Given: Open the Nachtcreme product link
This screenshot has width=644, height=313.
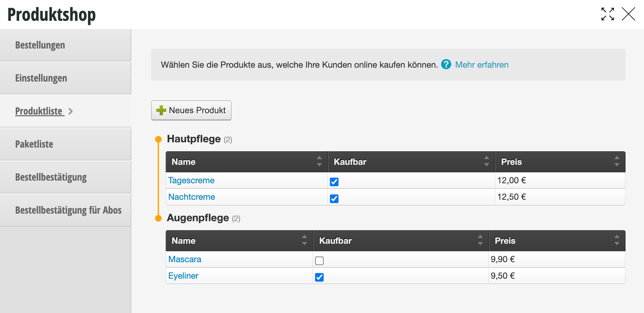Looking at the screenshot, I should tap(192, 197).
